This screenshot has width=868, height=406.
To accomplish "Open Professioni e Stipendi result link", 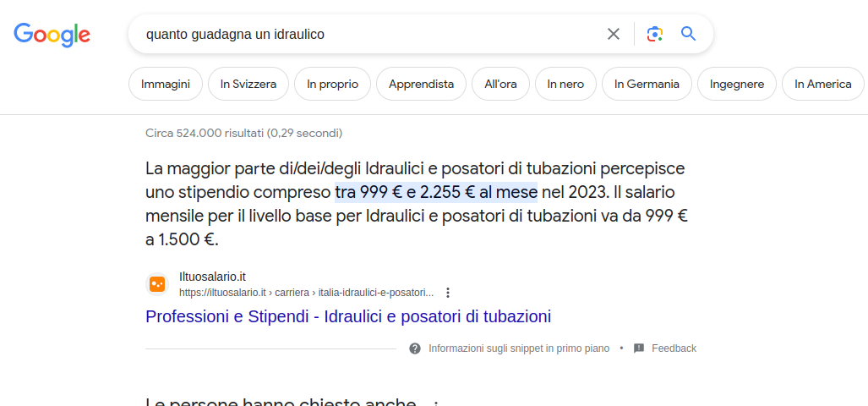I will pos(348,317).
